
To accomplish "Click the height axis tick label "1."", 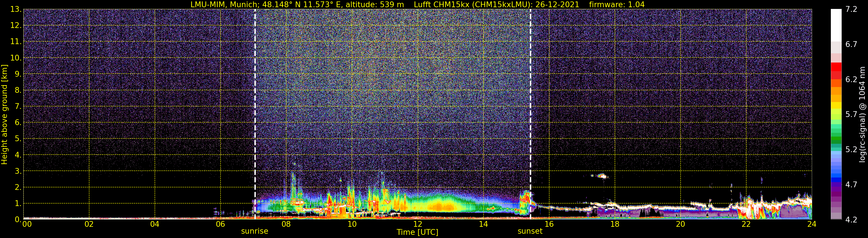I will [18, 204].
